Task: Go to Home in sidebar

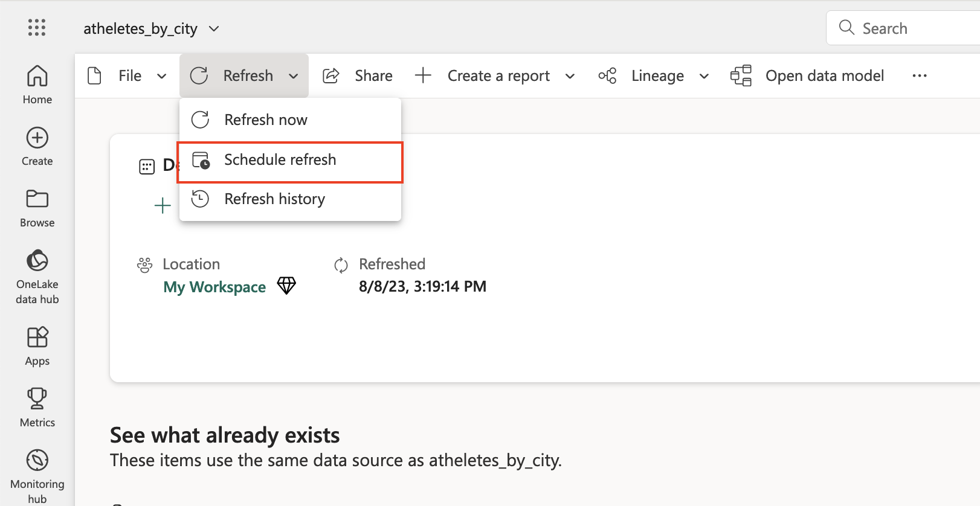Action: [x=37, y=85]
